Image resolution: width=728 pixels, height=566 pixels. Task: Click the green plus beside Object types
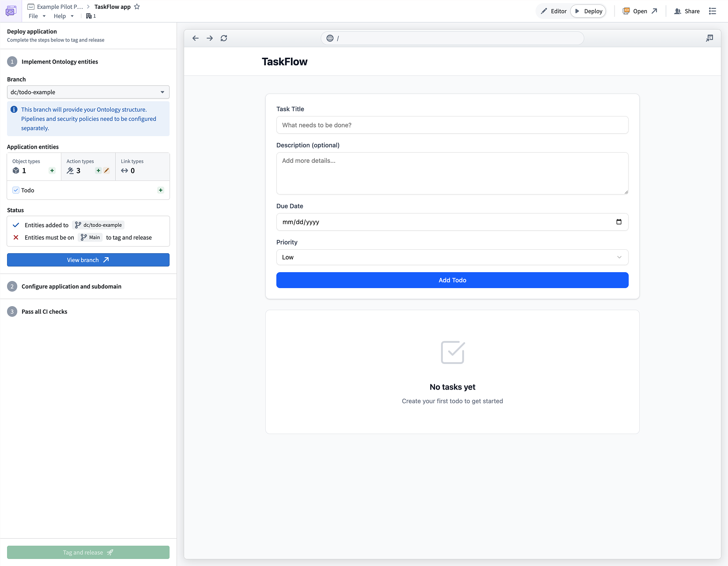click(x=52, y=170)
